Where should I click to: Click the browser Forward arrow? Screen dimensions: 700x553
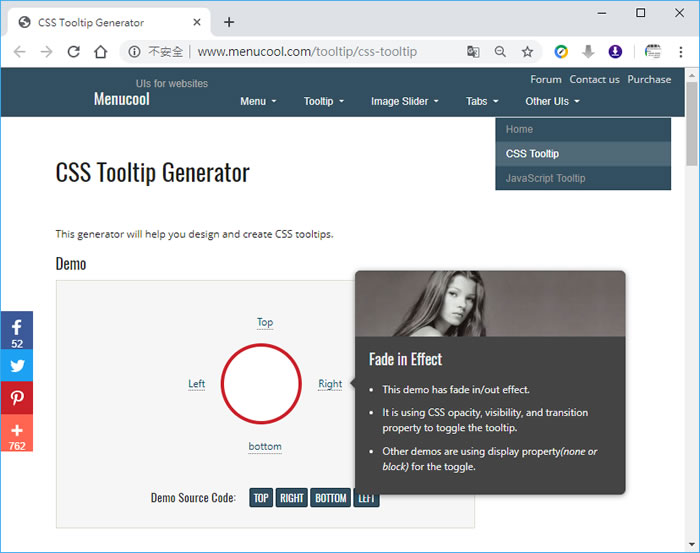46,52
